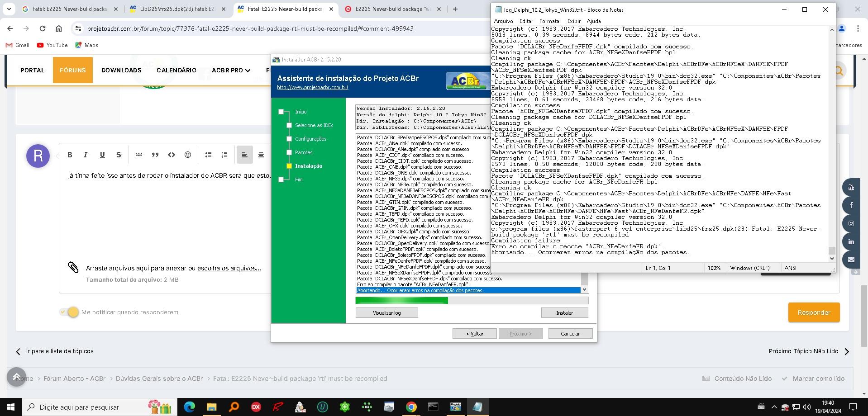Open the command prompt taskbar icon
This screenshot has height=416, width=868.
point(433,407)
